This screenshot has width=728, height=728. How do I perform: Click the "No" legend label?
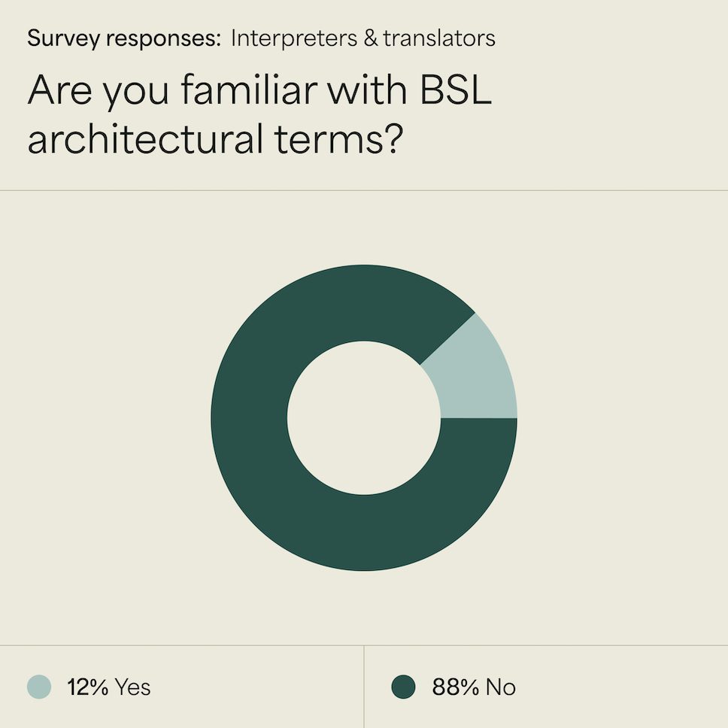pyautogui.click(x=501, y=687)
